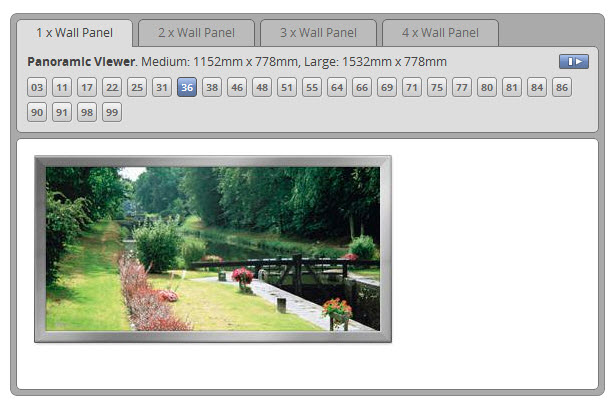Click the highlighted image button 36
Image resolution: width=612 pixels, height=402 pixels.
[x=187, y=88]
